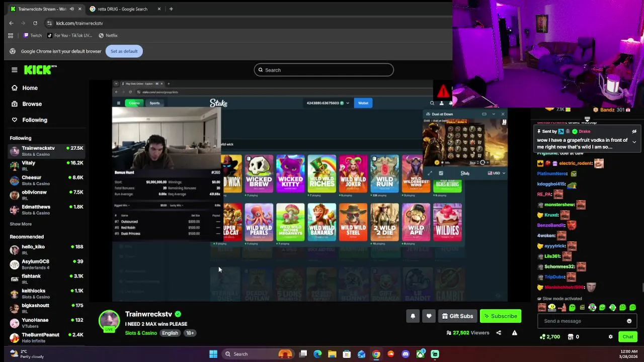Image resolution: width=644 pixels, height=362 pixels.
Task: Focus the Kick search box
Action: pos(324,70)
